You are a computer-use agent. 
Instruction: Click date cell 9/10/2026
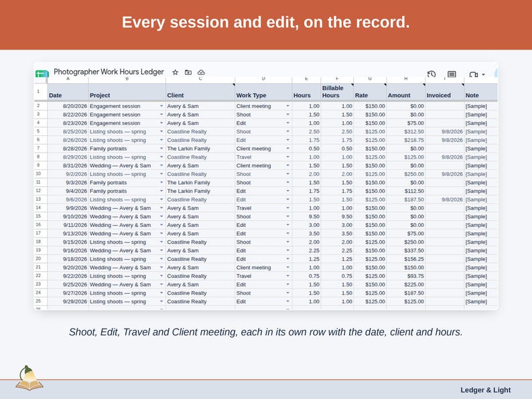pyautogui.click(x=68, y=217)
